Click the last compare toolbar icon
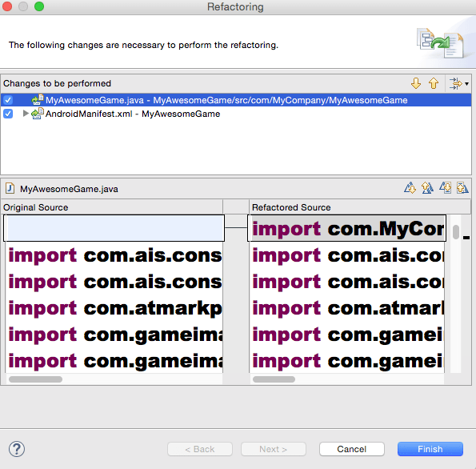The image size is (476, 469). [462, 188]
